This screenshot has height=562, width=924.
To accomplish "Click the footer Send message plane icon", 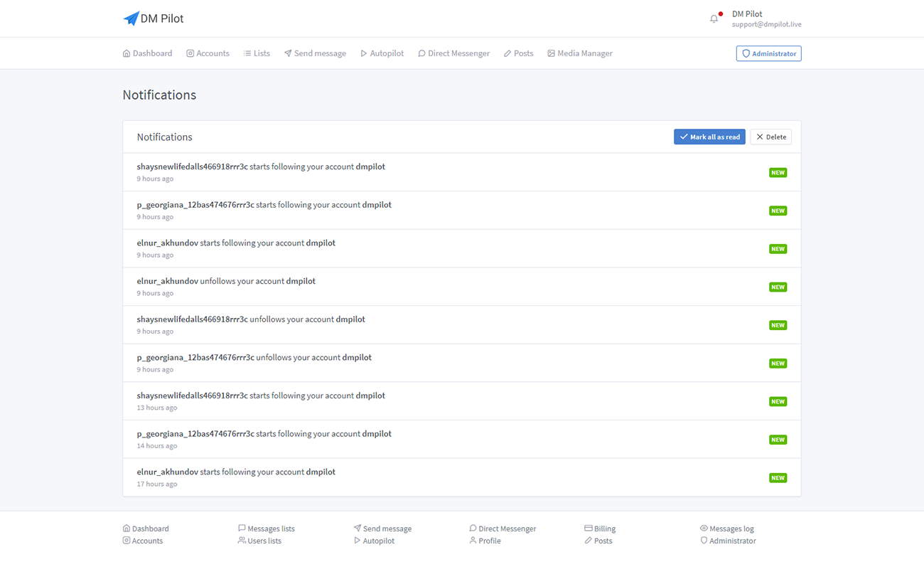I will [358, 529].
